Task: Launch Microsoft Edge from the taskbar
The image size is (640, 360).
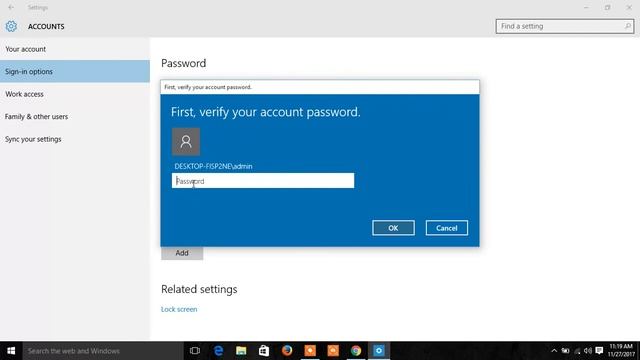Action: (x=218, y=351)
